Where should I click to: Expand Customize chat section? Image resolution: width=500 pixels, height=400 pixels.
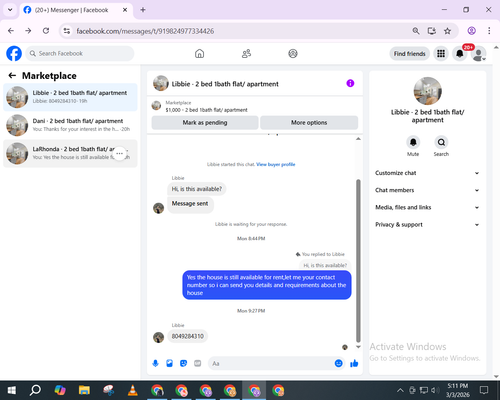pyautogui.click(x=427, y=173)
